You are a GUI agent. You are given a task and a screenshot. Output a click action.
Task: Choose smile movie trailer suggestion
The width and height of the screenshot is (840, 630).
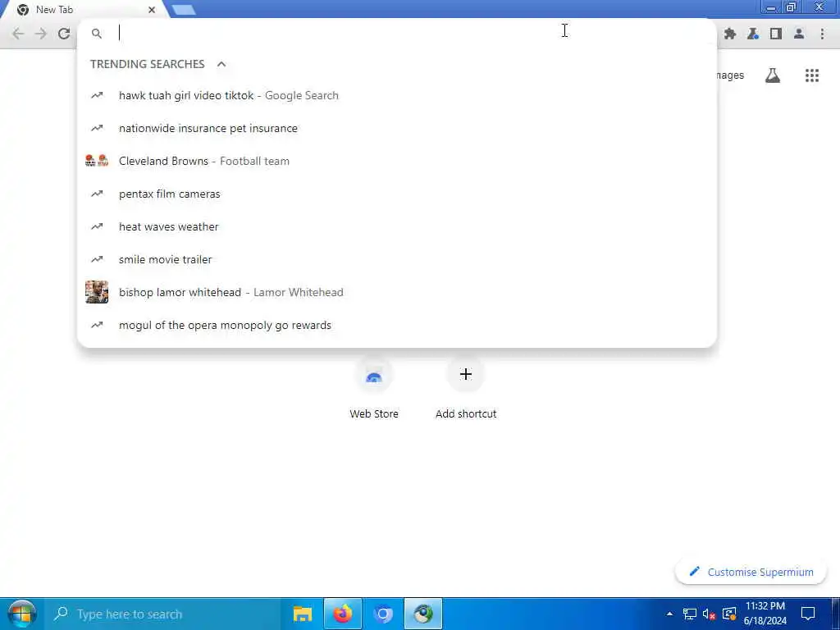click(397, 259)
